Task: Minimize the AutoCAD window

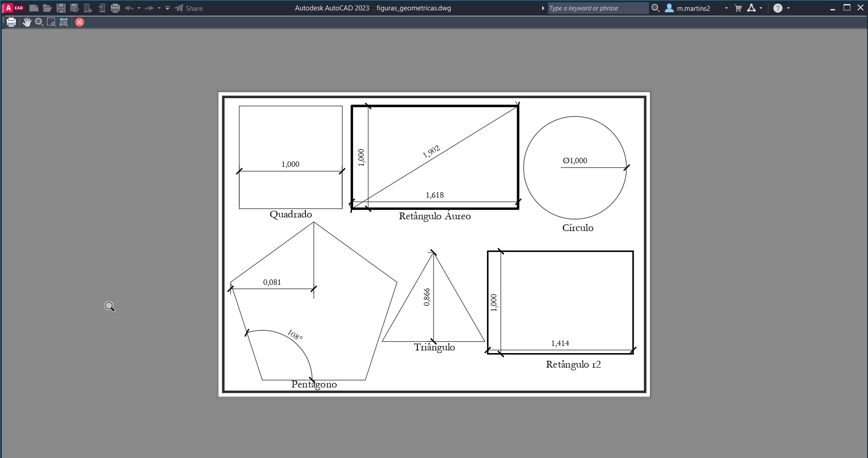Action: 833,8
